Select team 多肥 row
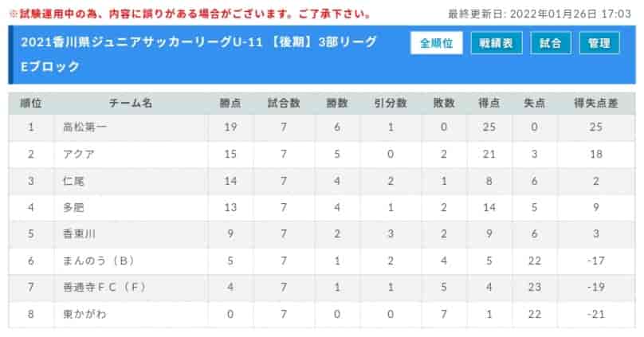 pos(321,208)
